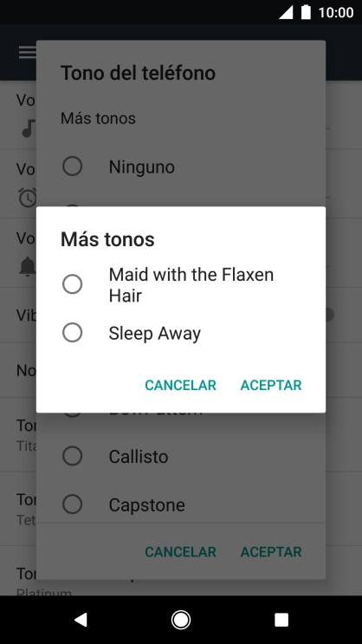Select the Ninguno radio option
The width and height of the screenshot is (362, 644).
pos(72,166)
